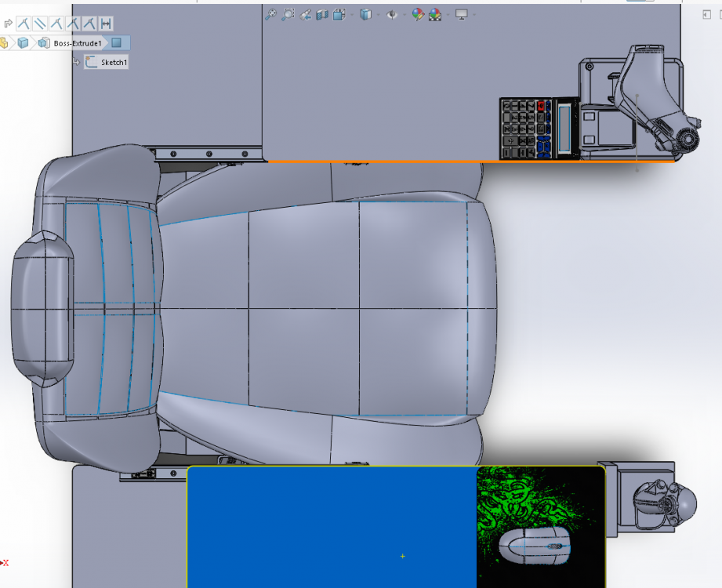Select the Zoom to Area tool
The width and height of the screenshot is (722, 588).
288,13
